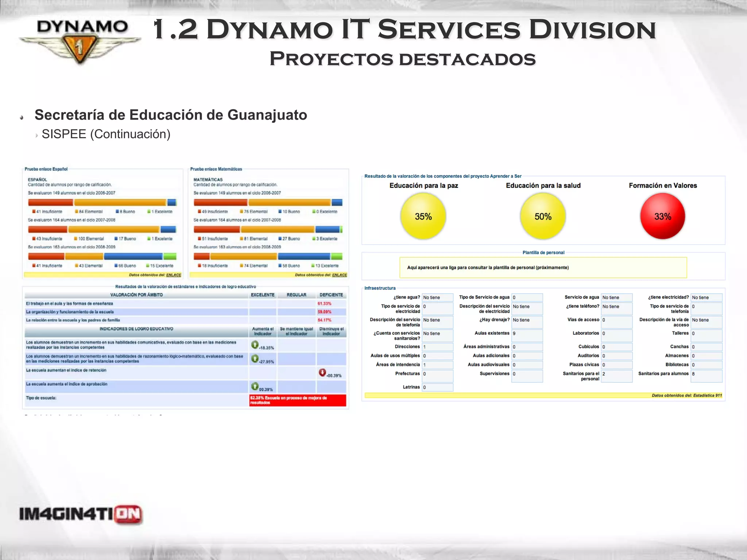Viewport: 747px width, 560px height.
Task: Click the green up arrow in índice de aprobación row
Action: (255, 386)
